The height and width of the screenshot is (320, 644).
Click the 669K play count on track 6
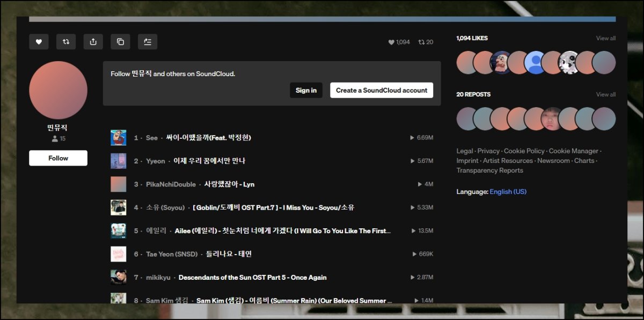tap(423, 254)
